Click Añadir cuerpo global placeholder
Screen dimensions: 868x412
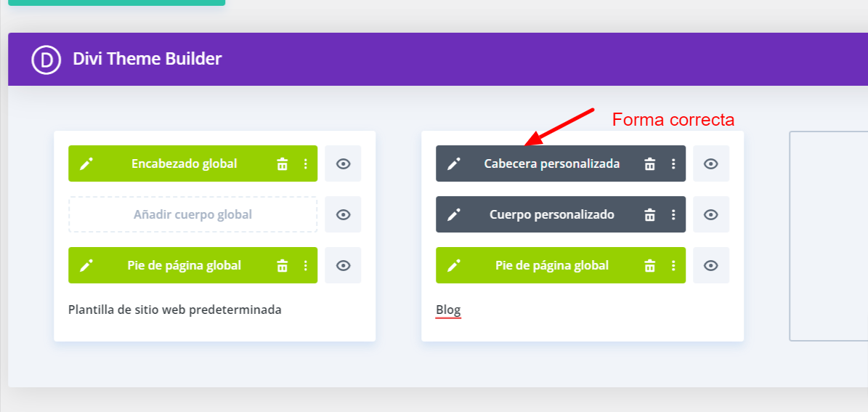pyautogui.click(x=192, y=214)
